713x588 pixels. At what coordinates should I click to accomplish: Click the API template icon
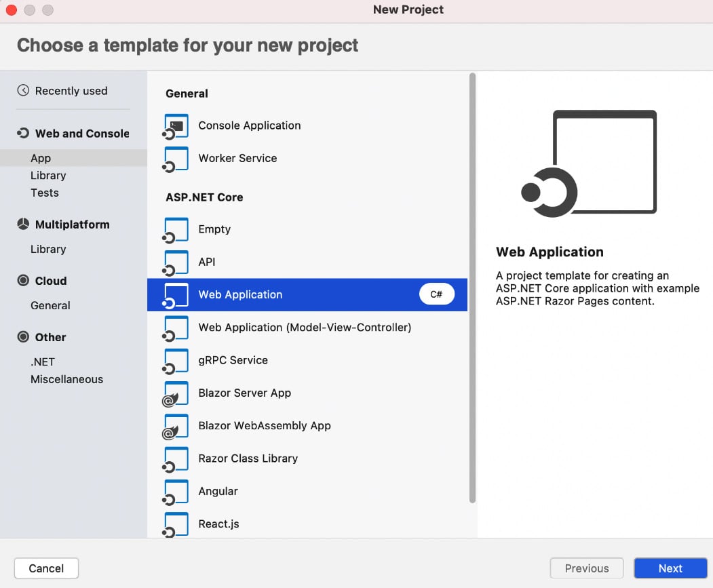click(176, 263)
